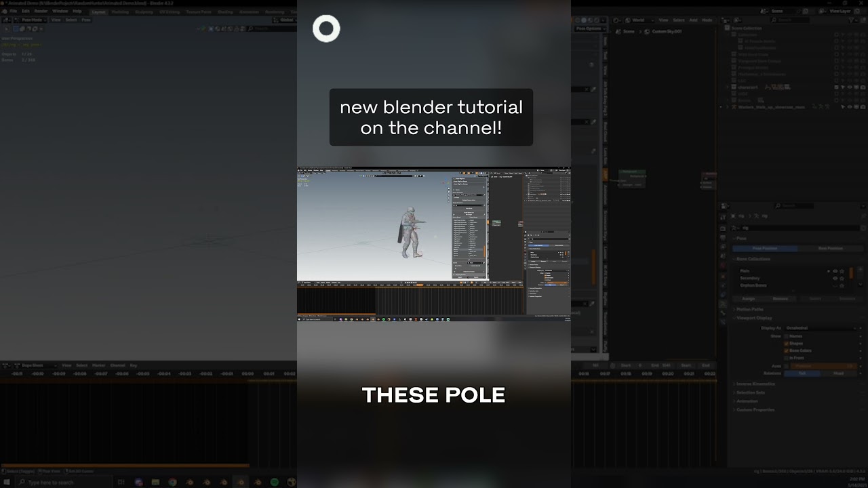Switch to the UV Editing workspace tab
Image resolution: width=868 pixels, height=488 pixels.
[169, 12]
